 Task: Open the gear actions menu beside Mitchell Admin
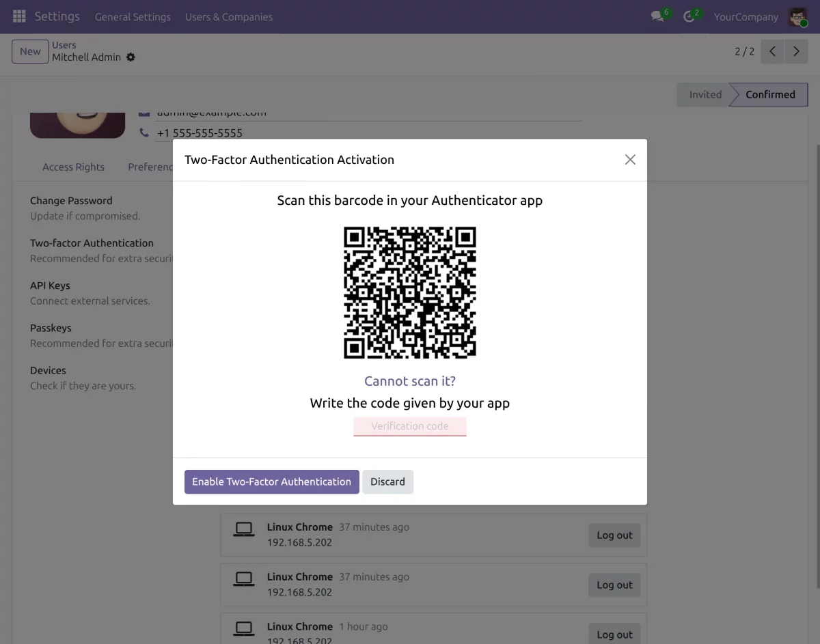click(x=131, y=57)
